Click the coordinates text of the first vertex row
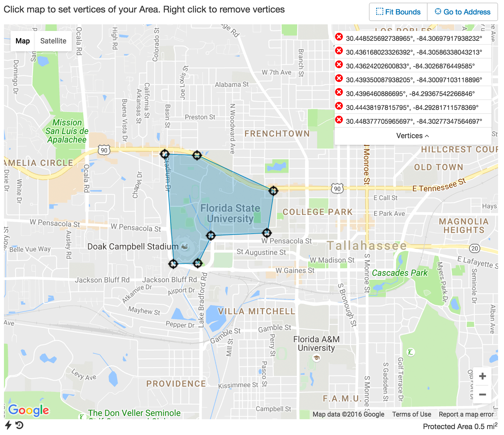 point(414,38)
